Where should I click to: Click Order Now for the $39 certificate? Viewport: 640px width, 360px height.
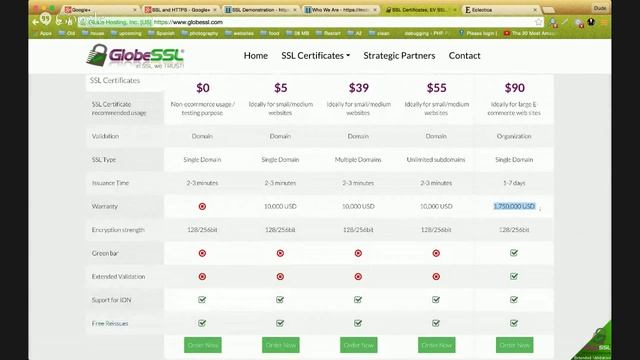[358, 345]
